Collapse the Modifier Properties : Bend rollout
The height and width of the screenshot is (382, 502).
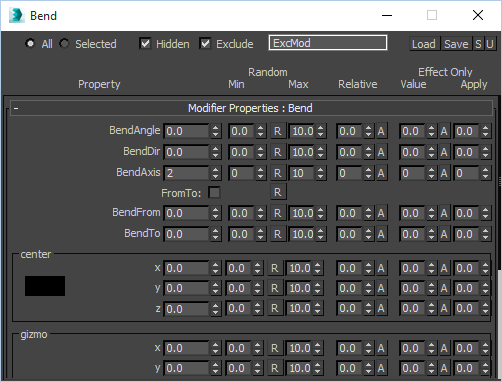pyautogui.click(x=251, y=108)
